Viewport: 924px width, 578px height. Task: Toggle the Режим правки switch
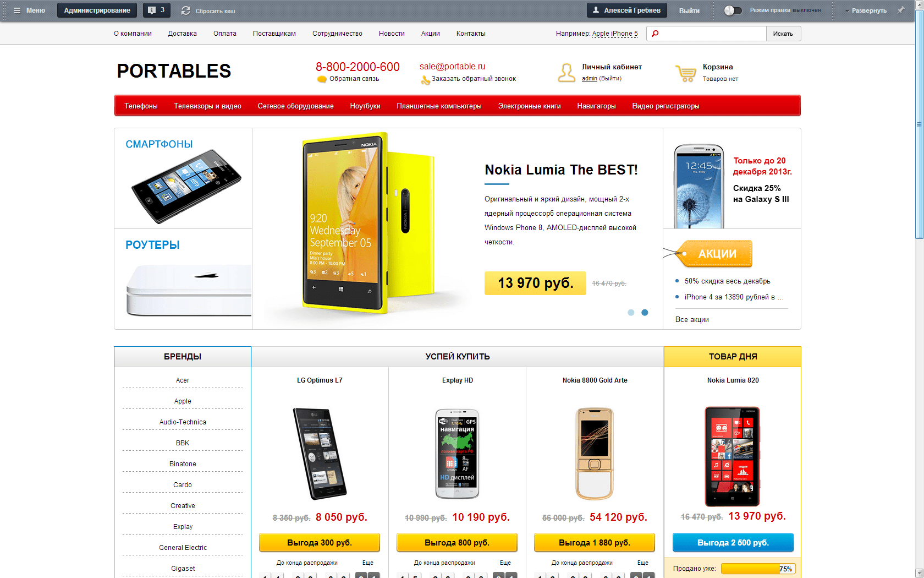(733, 10)
